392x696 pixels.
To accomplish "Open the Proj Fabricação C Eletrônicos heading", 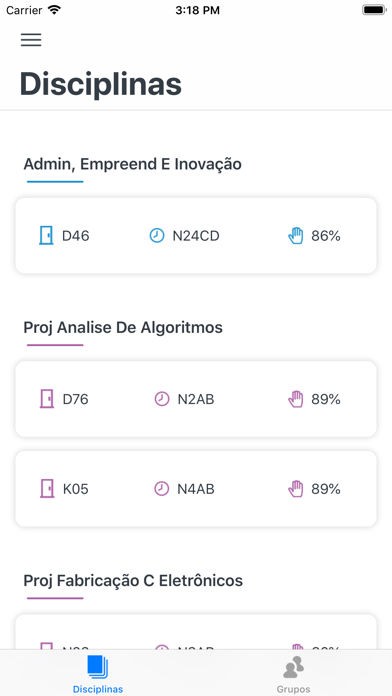I will 133,581.
